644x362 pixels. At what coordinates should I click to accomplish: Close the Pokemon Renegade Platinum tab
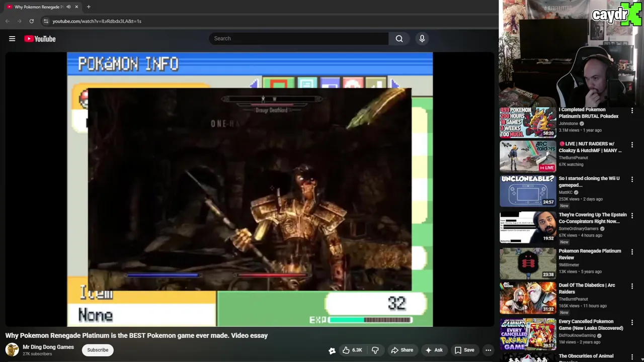point(76,7)
